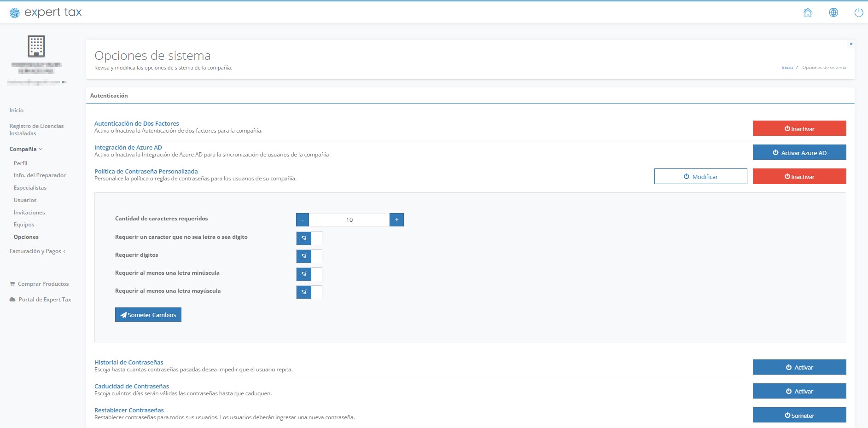Select Opciones in the sidebar
This screenshot has height=428, width=868.
26,237
